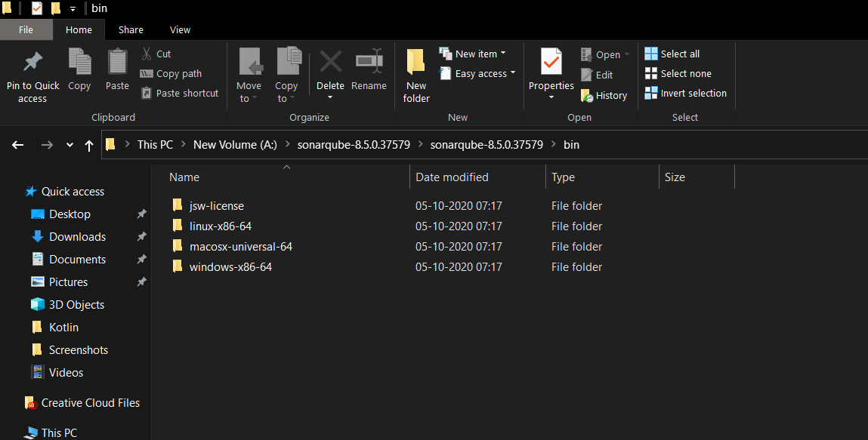This screenshot has width=868, height=440.
Task: Click the bin breadcrumb segment
Action: pos(571,145)
